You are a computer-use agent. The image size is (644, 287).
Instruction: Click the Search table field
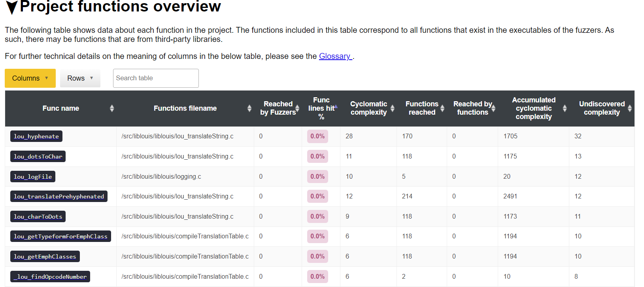[x=156, y=78]
